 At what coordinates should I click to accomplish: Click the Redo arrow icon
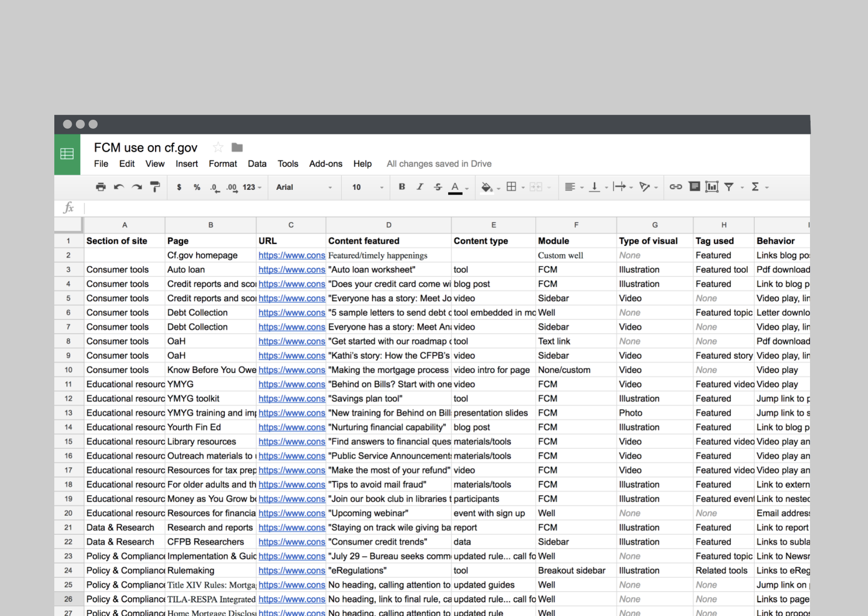[x=137, y=187]
